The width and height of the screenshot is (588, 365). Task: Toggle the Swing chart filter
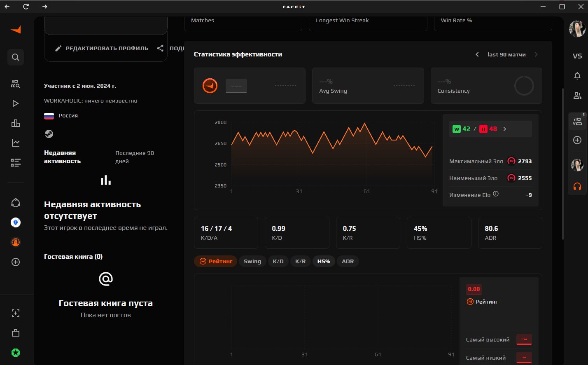[x=252, y=261]
